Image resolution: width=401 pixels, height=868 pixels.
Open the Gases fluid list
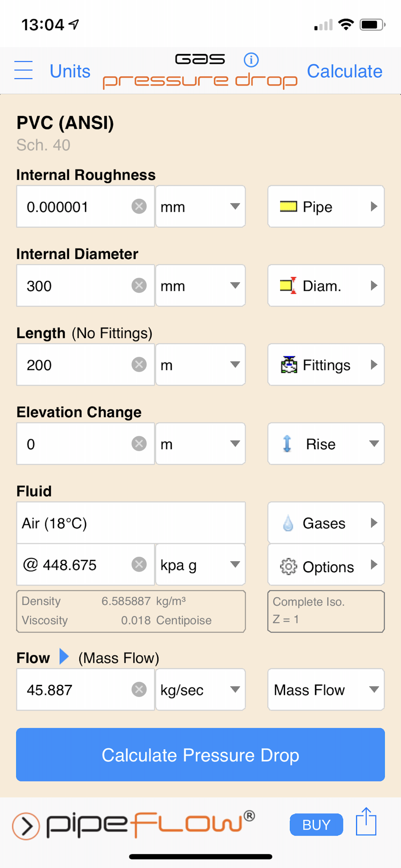click(x=326, y=523)
